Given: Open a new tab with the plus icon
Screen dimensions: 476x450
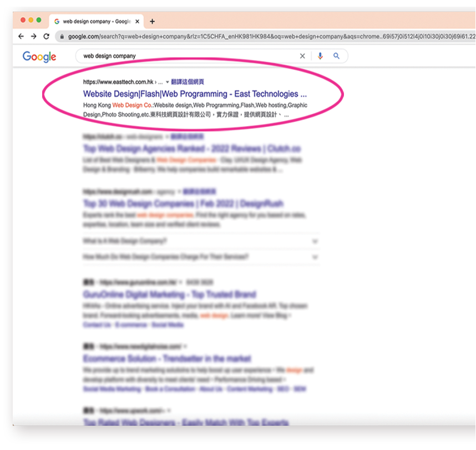Looking at the screenshot, I should 153,22.
